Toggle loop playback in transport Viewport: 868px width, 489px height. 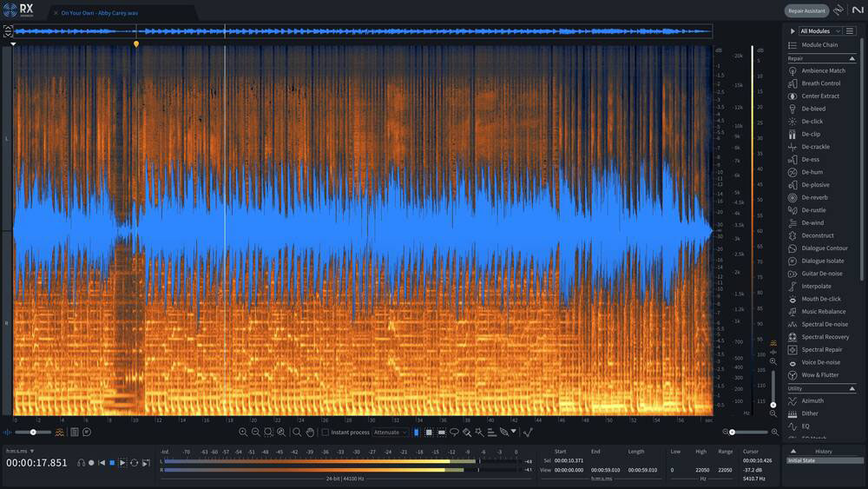[x=134, y=463]
